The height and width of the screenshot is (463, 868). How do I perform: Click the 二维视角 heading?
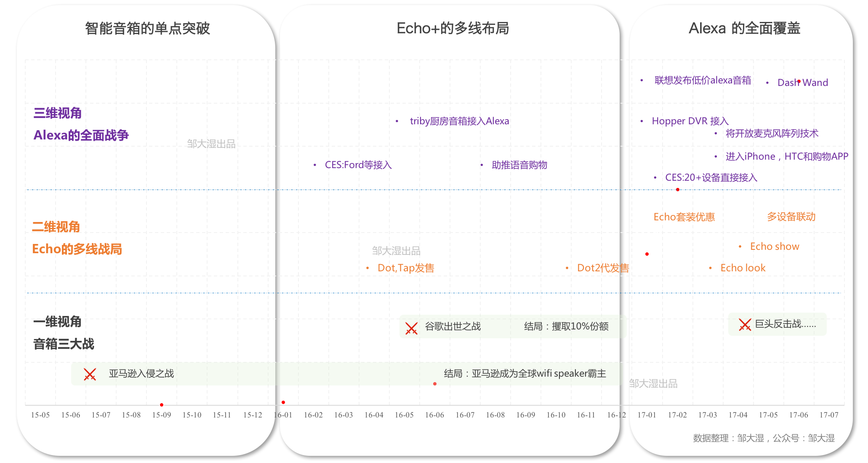(56, 227)
